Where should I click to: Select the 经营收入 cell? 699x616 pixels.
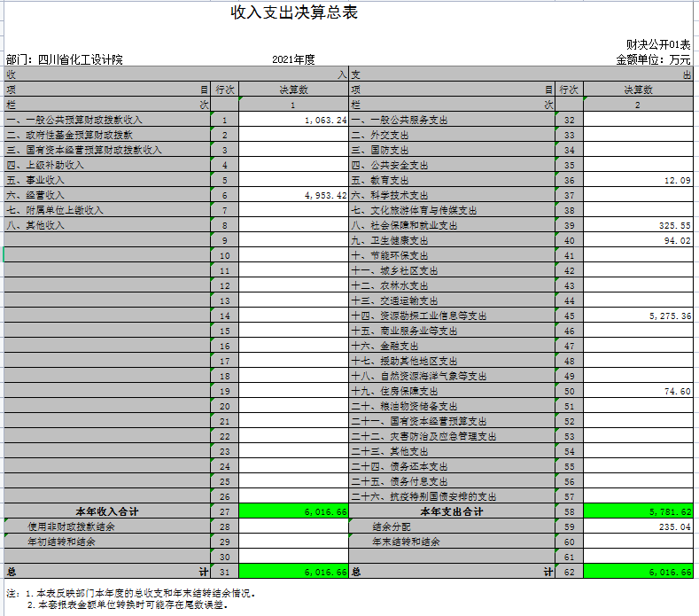[107, 195]
